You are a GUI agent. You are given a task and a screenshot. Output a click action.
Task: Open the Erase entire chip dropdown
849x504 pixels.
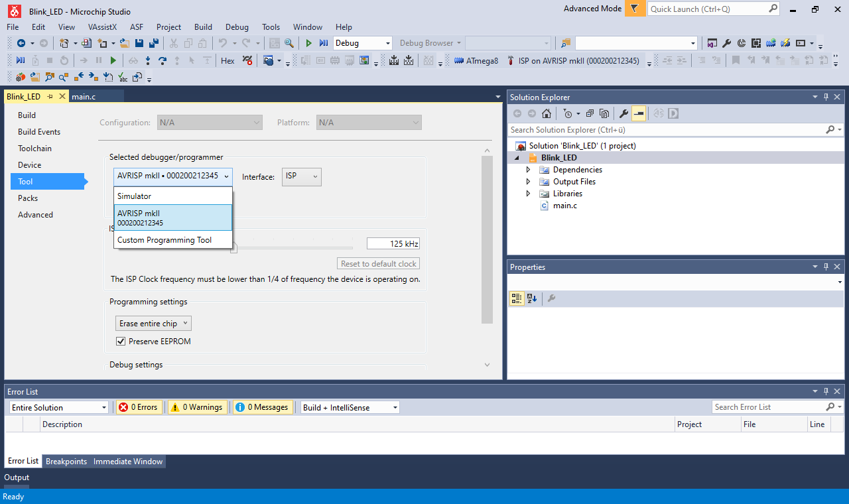coord(153,324)
